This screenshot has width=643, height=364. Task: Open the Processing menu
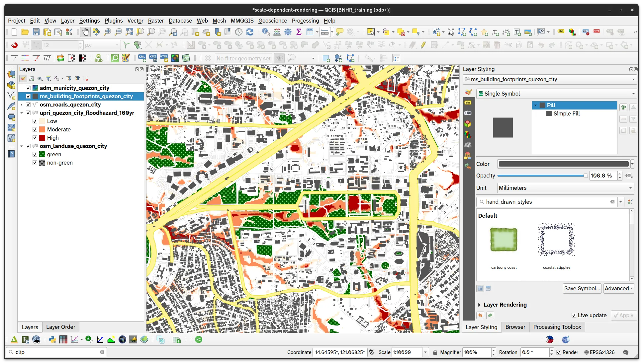pos(305,21)
